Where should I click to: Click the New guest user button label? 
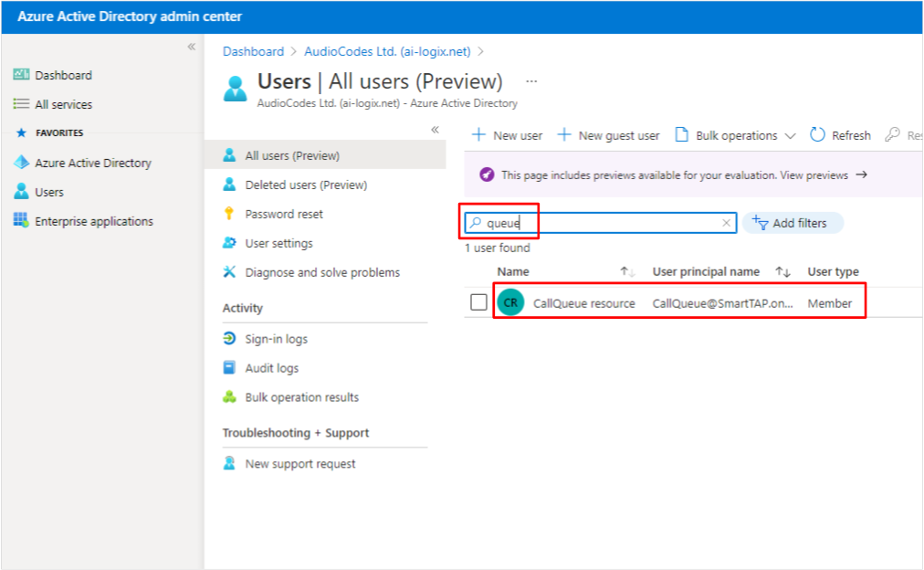pyautogui.click(x=619, y=135)
